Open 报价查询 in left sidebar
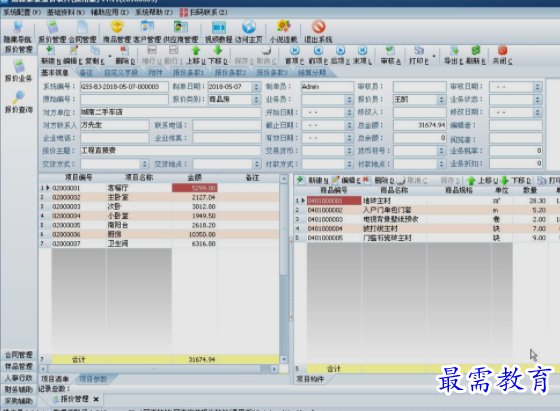Image resolution: width=560 pixels, height=411 pixels. 19,102
